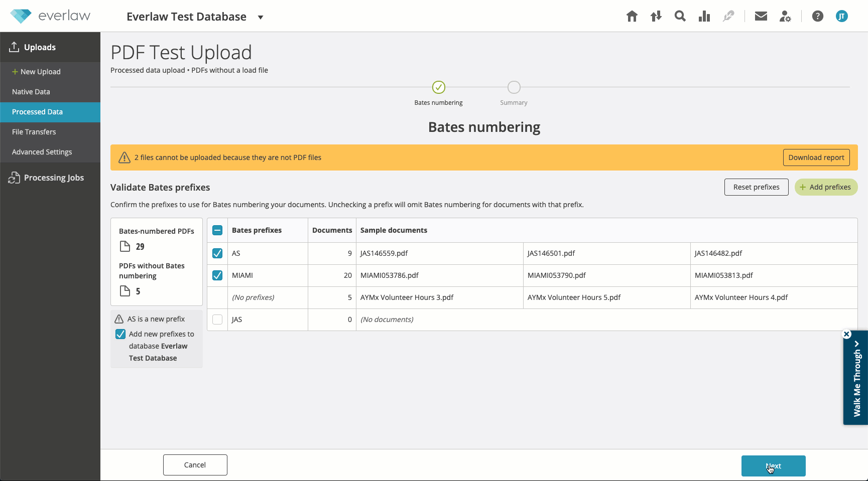Uncheck the MIAMI prefix checkbox
The image size is (868, 481).
tap(217, 275)
